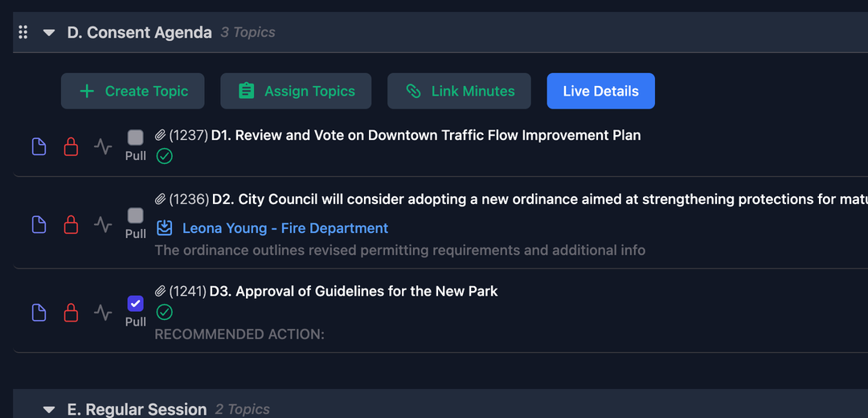Open the activity pulse icon for D3

click(x=102, y=313)
